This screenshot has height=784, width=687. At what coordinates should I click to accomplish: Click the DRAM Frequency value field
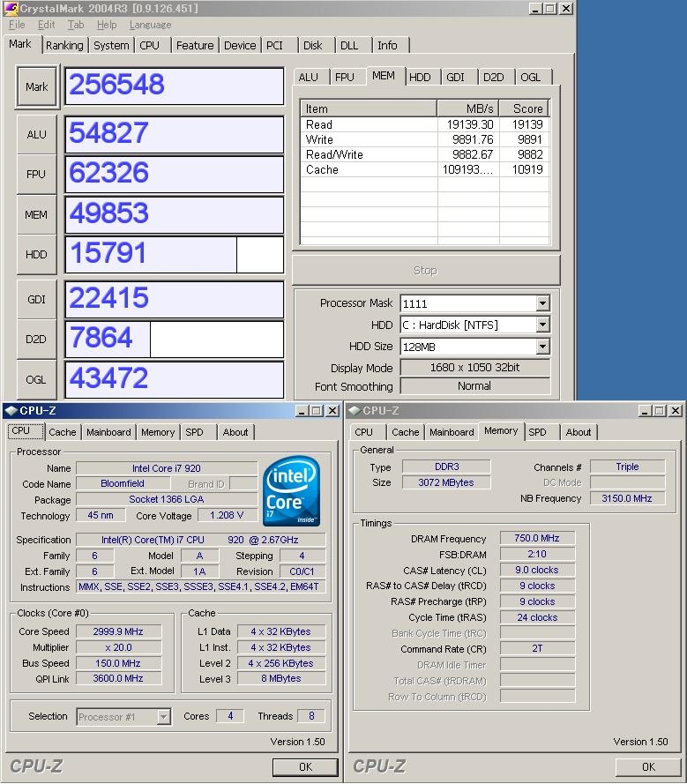click(537, 539)
